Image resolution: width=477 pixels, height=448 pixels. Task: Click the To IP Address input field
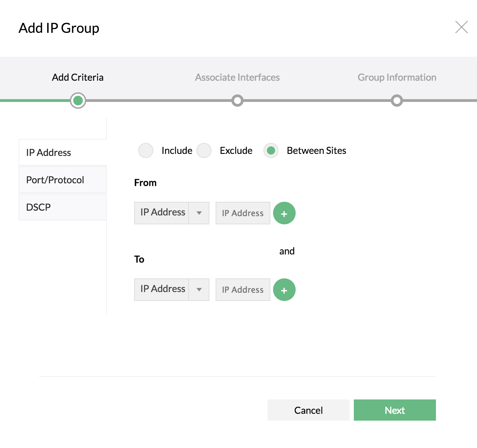[243, 290]
